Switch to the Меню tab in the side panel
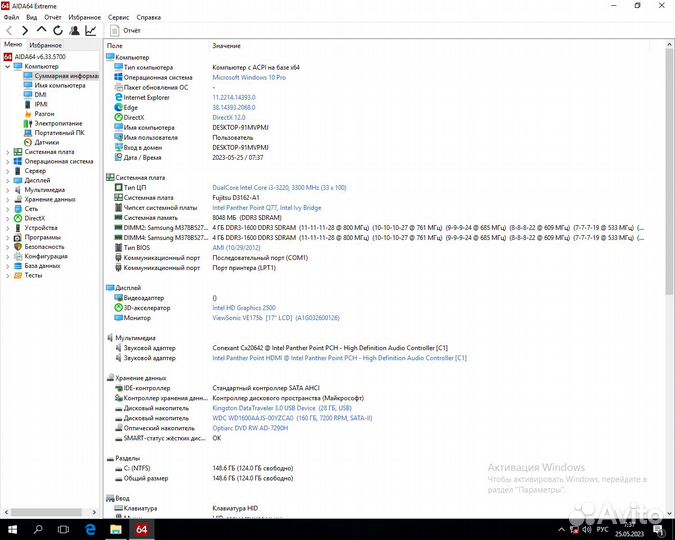Viewport: 675px width, 540px height. (13, 44)
